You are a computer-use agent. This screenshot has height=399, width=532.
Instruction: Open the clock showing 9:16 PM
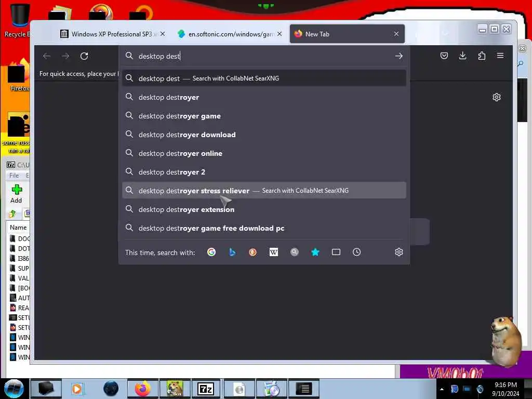[506, 389]
